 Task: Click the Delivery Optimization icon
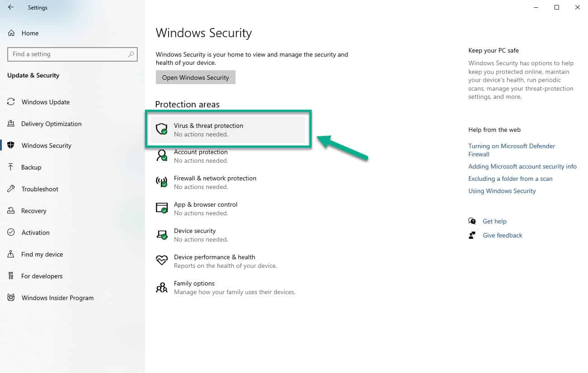[x=11, y=124]
